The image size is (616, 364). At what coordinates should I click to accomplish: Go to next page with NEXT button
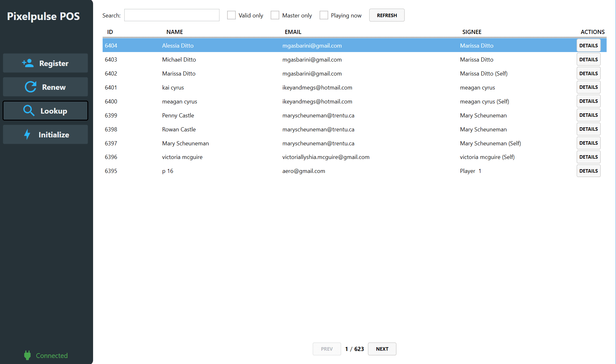point(382,349)
